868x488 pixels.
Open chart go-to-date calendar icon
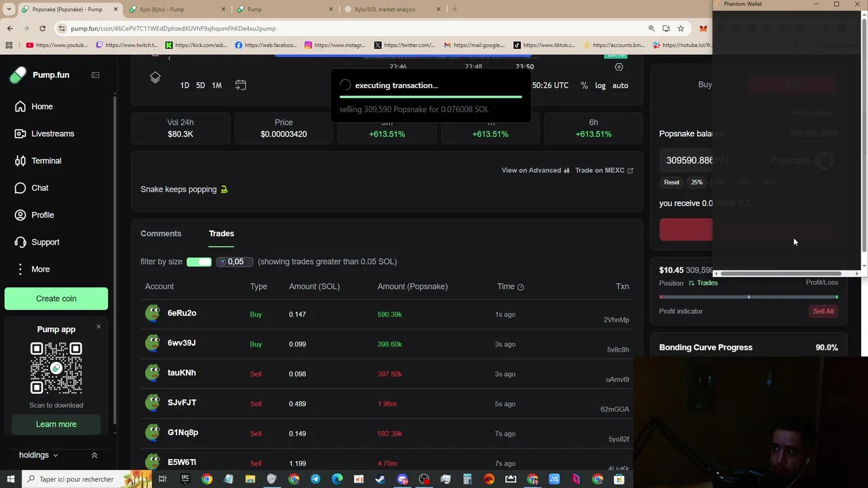pyautogui.click(x=241, y=85)
